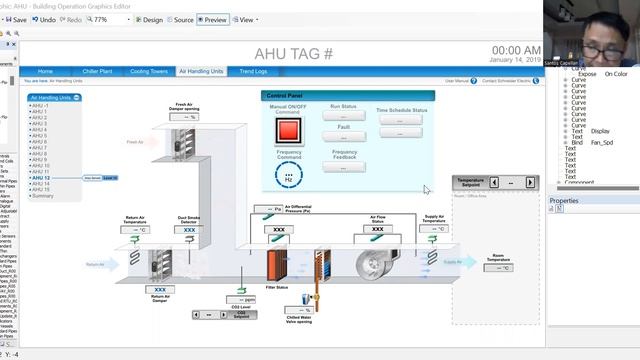Open the 77% zoom level dropdown
The height and width of the screenshot is (360, 640).
(x=128, y=20)
